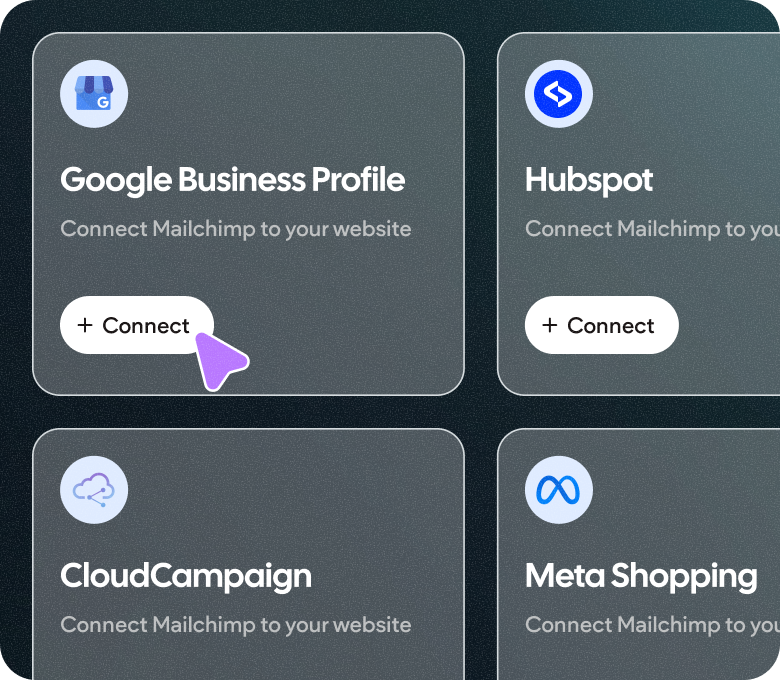This screenshot has width=780, height=680.
Task: Open the CloudCampaign heading text
Action: 186,577
